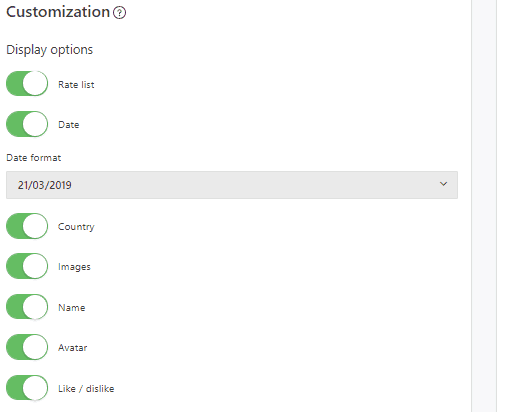519x412 pixels.
Task: Click the Images label text
Action: [74, 267]
